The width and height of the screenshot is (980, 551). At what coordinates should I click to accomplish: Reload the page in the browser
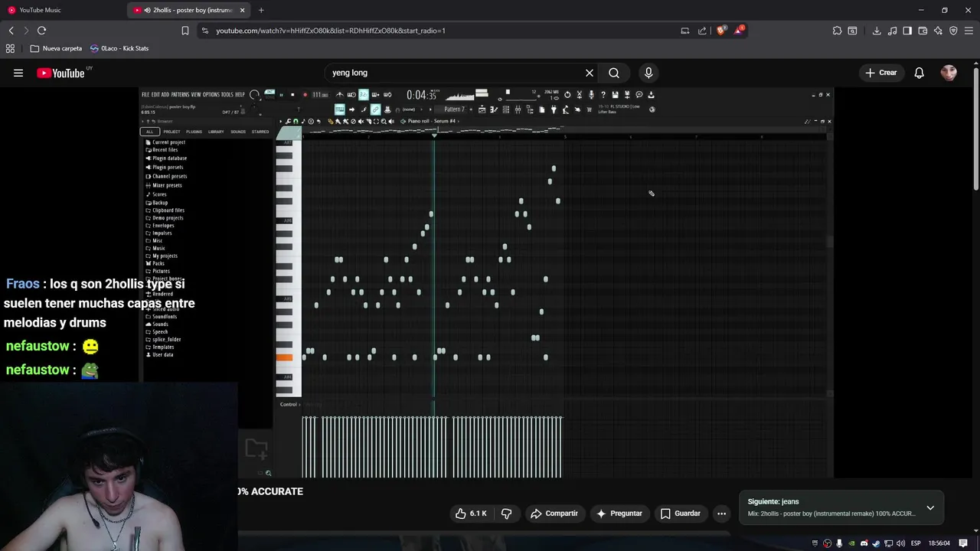tap(41, 31)
